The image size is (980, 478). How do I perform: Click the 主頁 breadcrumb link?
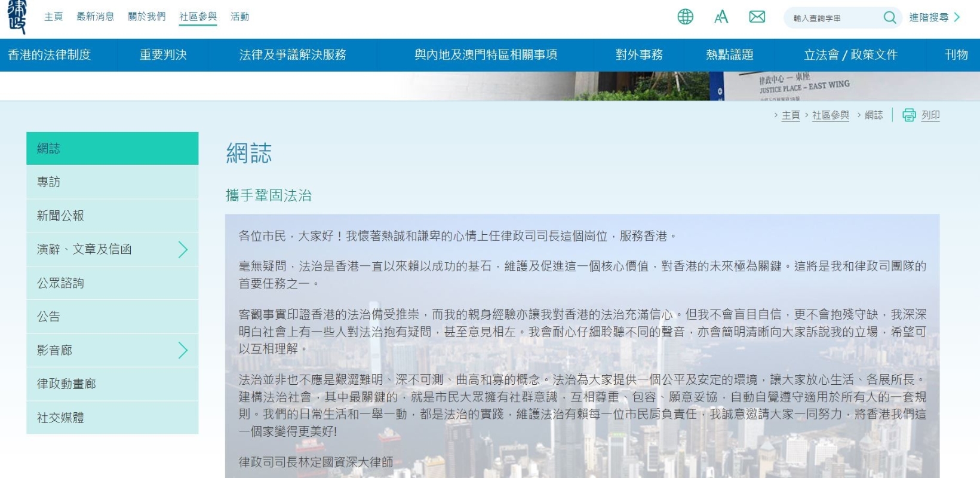click(790, 115)
